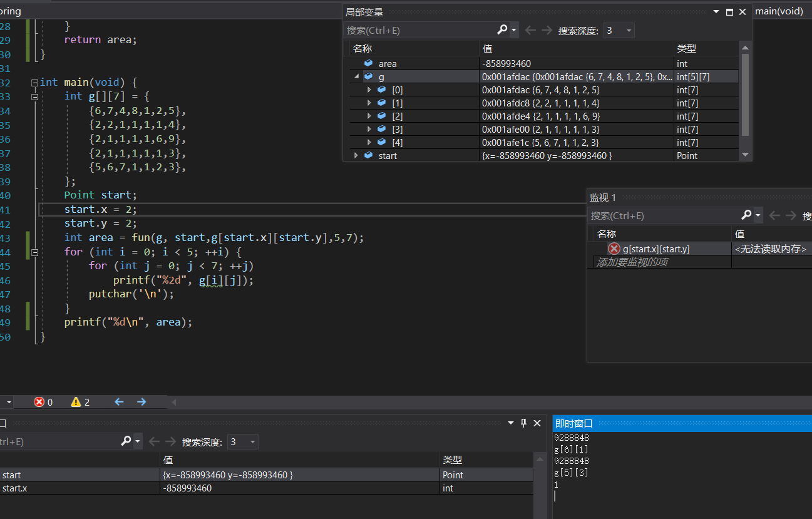Click the '<无法读取内存>' watch value cell
This screenshot has width=812, height=519.
tap(772, 249)
